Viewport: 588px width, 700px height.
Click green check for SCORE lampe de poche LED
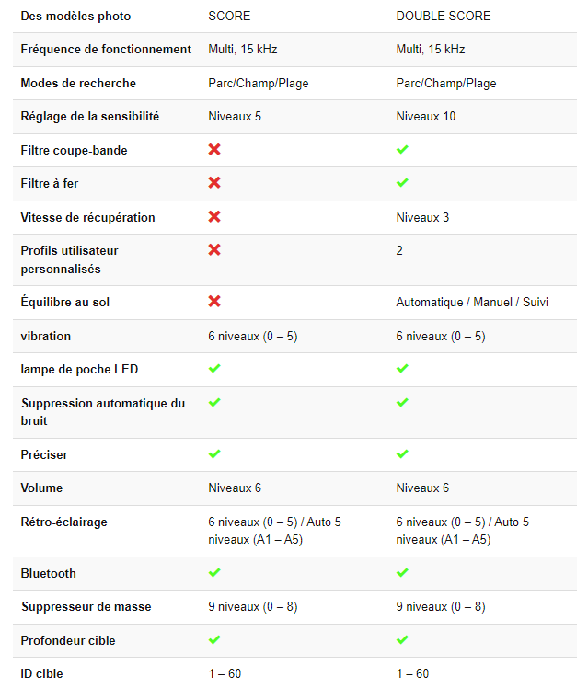point(214,369)
